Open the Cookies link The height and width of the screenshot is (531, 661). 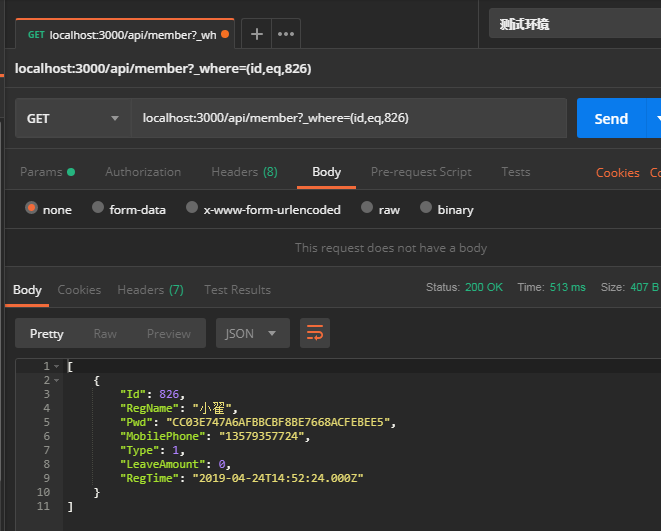tap(617, 173)
